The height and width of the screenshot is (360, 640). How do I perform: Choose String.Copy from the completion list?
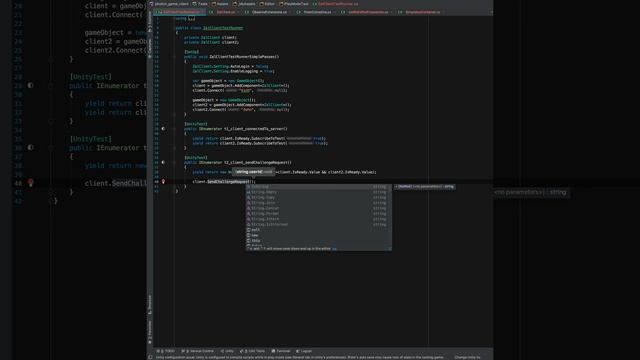[x=317, y=197]
